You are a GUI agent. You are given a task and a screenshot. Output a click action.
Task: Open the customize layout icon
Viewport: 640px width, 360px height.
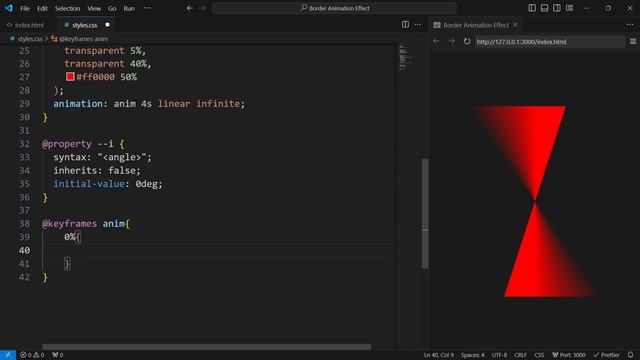click(569, 8)
